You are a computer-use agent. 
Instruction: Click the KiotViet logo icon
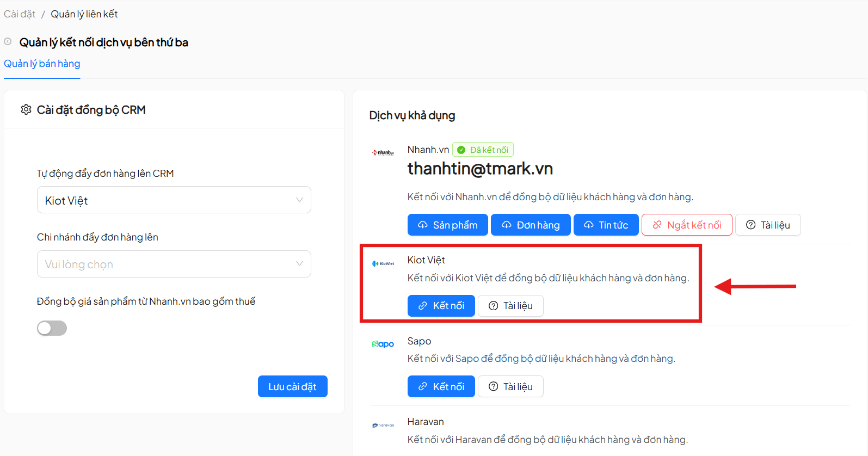[x=383, y=263]
